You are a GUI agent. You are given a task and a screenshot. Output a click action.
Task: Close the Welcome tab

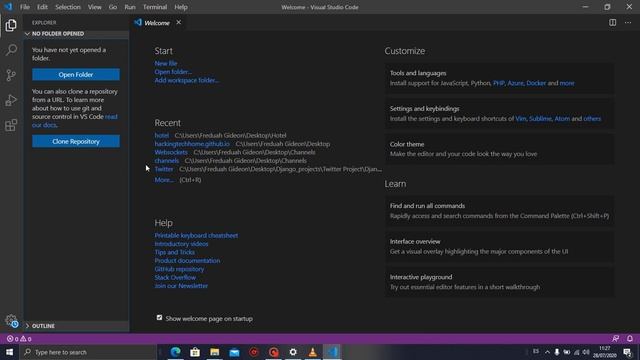(178, 22)
